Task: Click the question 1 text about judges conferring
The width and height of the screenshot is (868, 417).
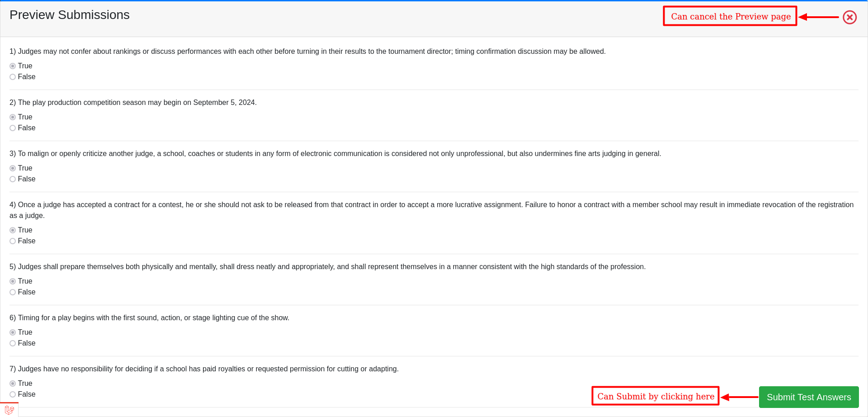Action: pos(307,52)
